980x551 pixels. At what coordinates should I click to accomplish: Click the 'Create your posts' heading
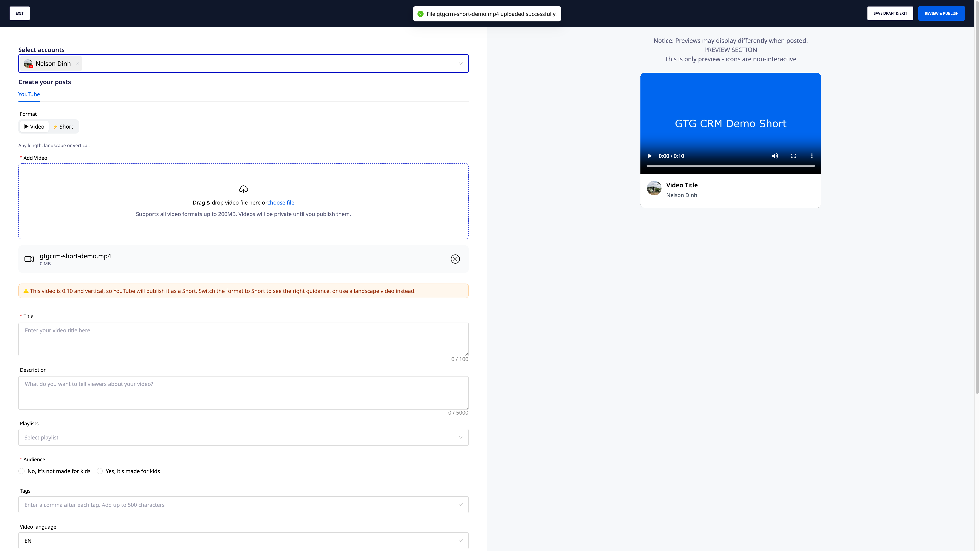tap(45, 82)
